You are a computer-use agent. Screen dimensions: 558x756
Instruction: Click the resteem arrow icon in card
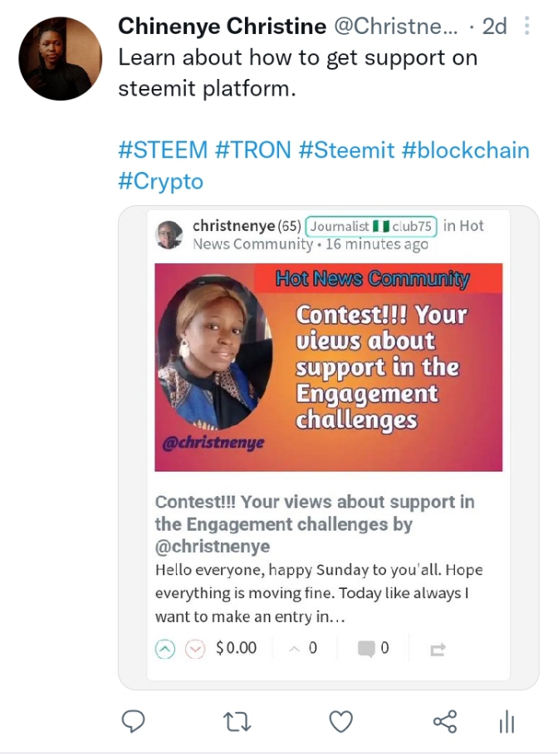click(438, 650)
